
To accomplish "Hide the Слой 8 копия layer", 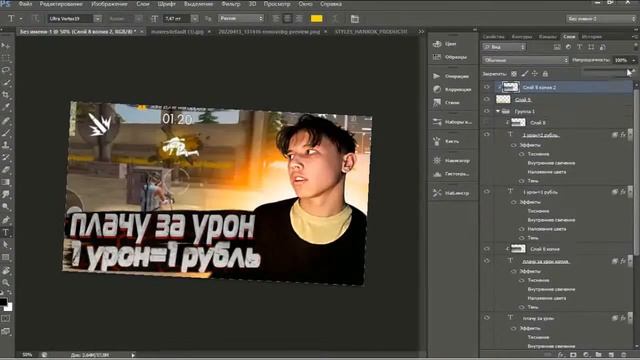I will point(487,249).
